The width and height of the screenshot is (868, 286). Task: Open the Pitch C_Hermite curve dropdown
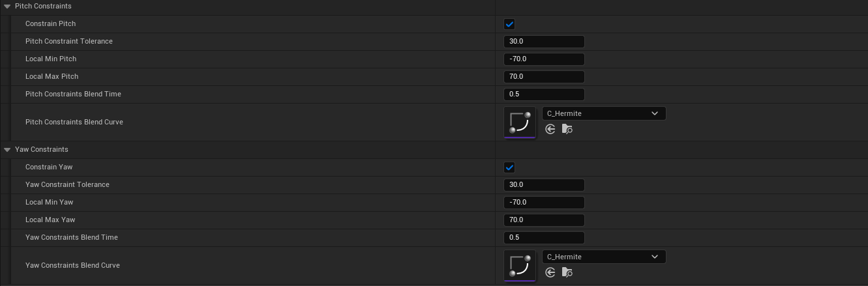pyautogui.click(x=604, y=113)
